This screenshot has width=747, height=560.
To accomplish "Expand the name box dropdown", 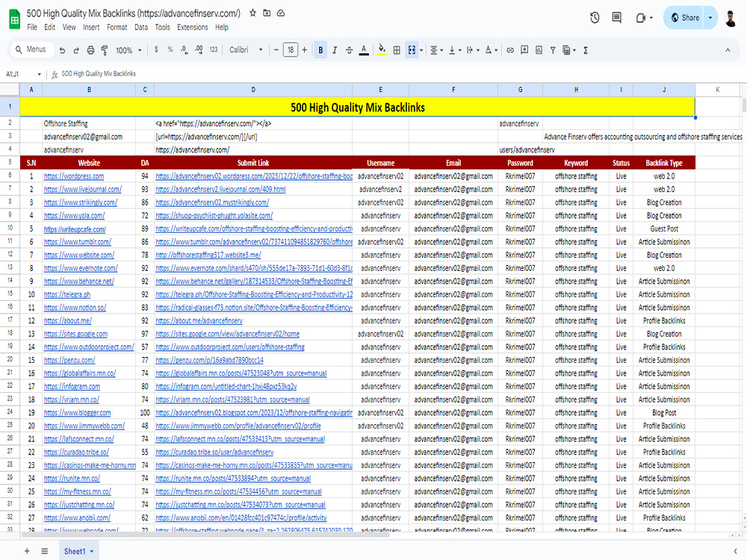I will point(39,74).
